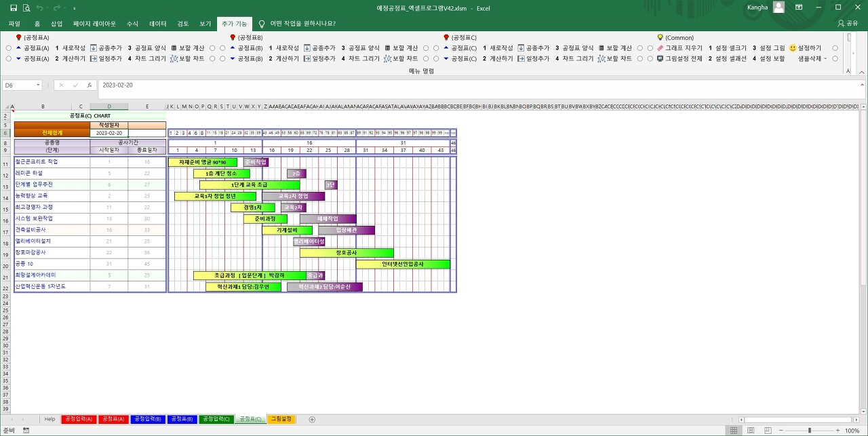
Task: Click 보할 차트 in the 공정표(A) group
Action: (187, 59)
